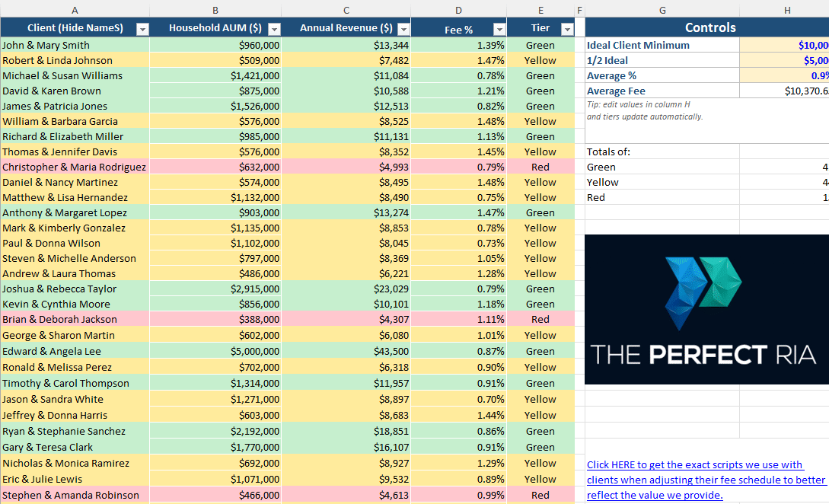Select column G header
This screenshot has width=829, height=504.
click(662, 10)
